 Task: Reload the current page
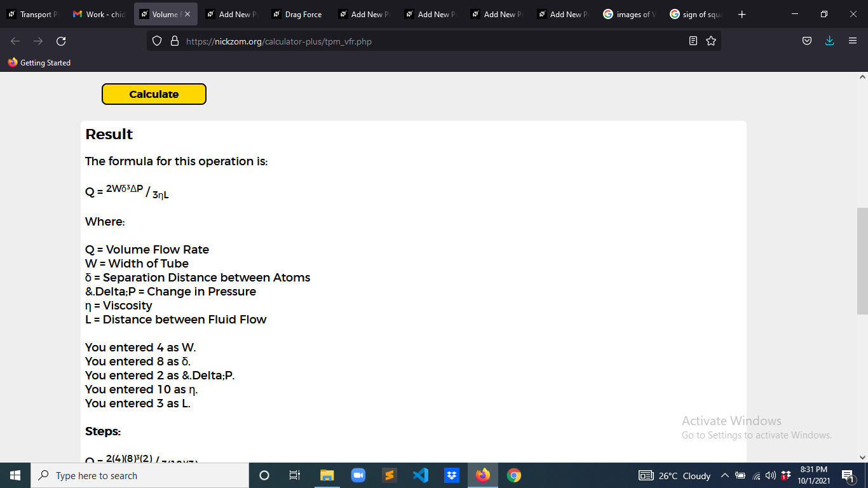pos(61,41)
